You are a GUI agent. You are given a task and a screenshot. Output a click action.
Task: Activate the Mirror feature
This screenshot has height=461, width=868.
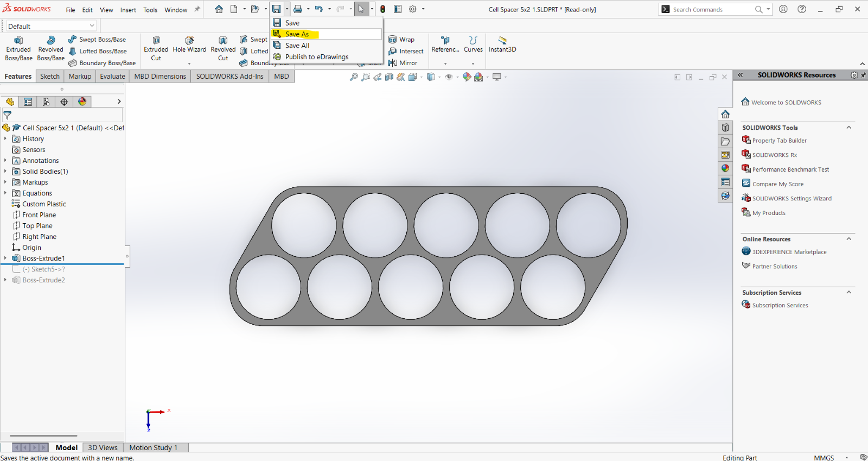403,63
